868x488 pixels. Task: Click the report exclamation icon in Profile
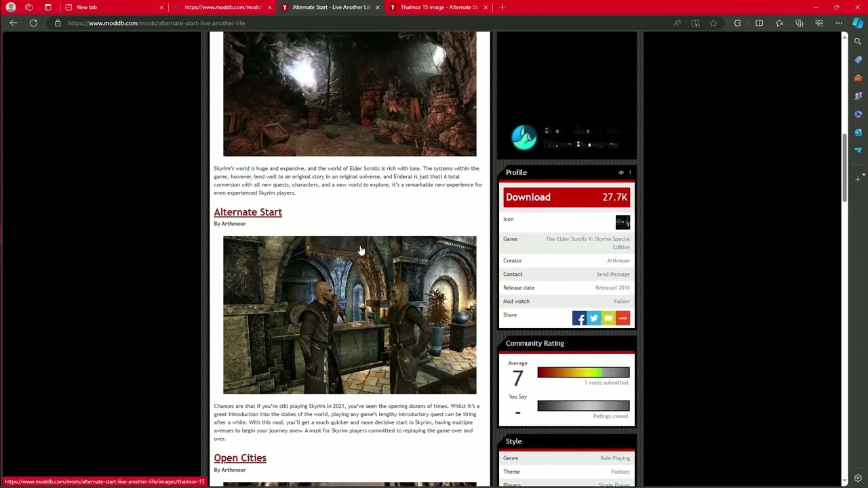tap(629, 173)
